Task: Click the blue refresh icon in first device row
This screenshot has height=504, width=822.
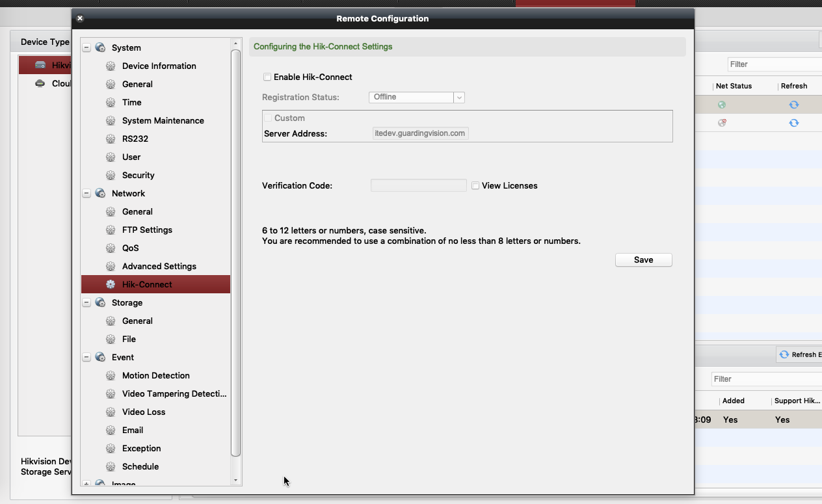Action: click(x=793, y=105)
